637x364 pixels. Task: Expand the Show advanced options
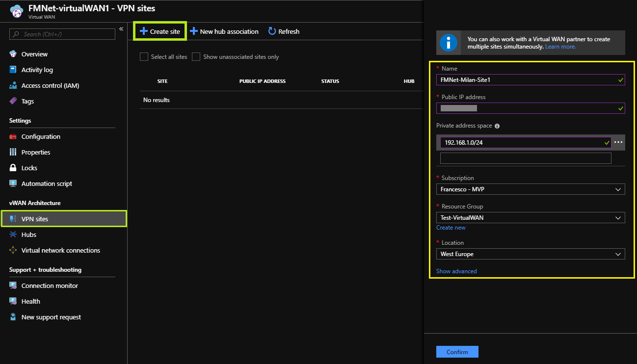click(x=456, y=271)
